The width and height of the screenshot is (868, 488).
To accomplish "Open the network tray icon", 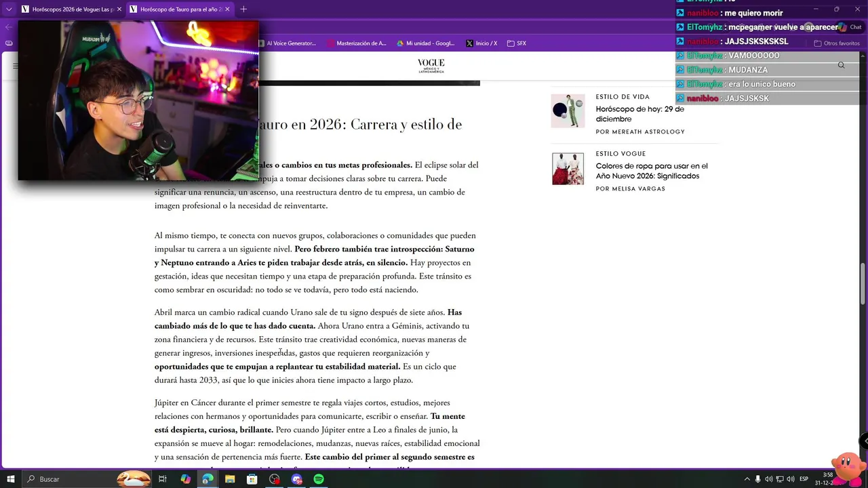I will pyautogui.click(x=780, y=479).
